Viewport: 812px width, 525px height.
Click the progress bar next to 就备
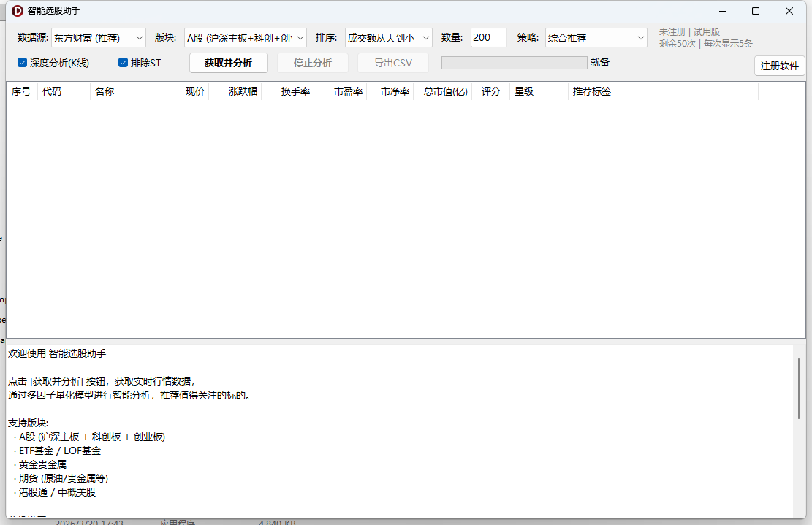point(515,63)
